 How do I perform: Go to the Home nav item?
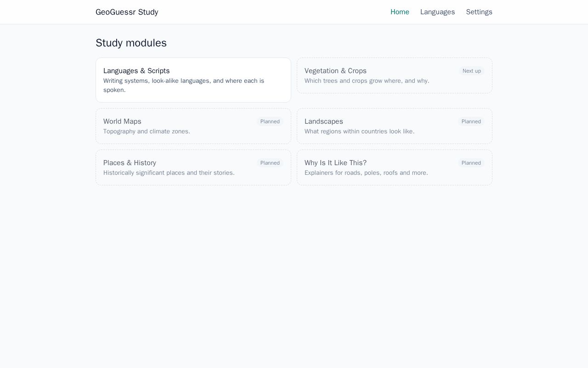pyautogui.click(x=400, y=12)
